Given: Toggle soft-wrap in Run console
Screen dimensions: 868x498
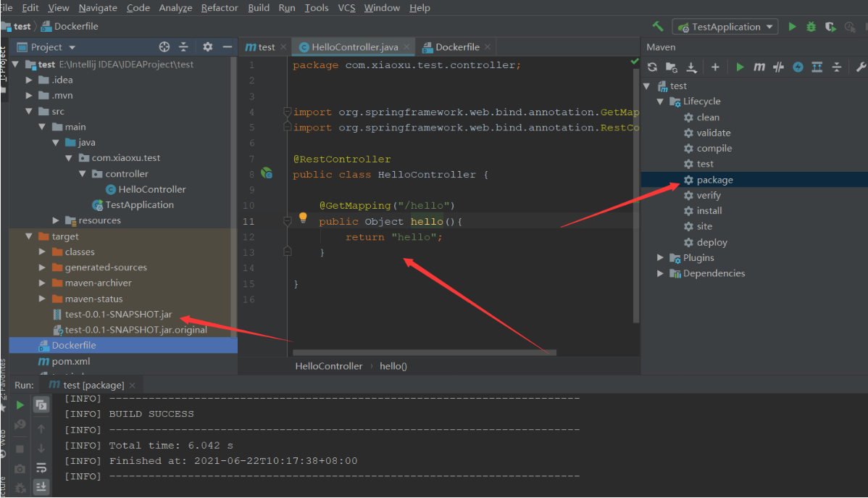Looking at the screenshot, I should click(x=41, y=468).
